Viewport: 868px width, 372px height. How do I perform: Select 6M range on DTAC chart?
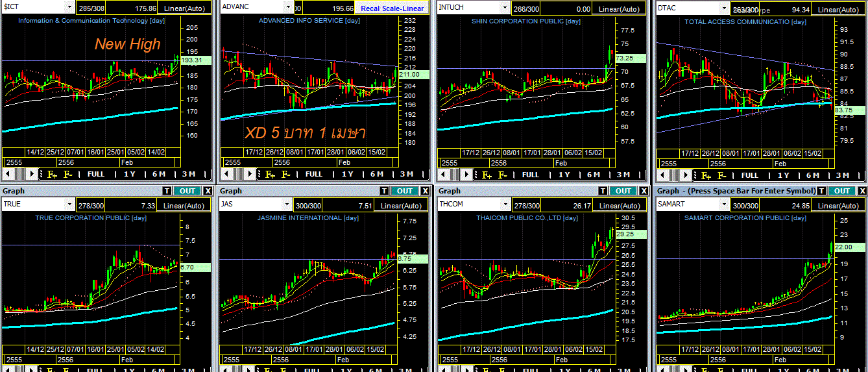coord(813,175)
